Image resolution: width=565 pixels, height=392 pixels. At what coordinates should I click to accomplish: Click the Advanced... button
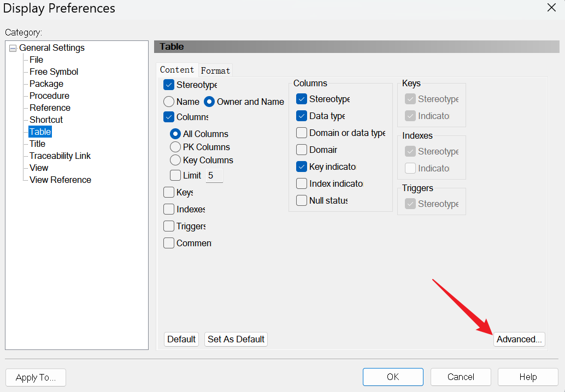pyautogui.click(x=519, y=339)
